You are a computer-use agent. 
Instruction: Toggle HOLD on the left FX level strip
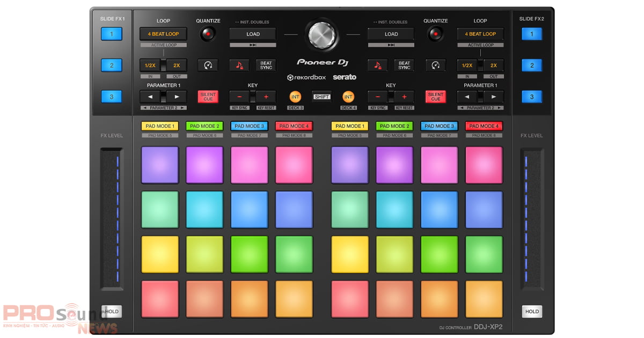(x=111, y=311)
